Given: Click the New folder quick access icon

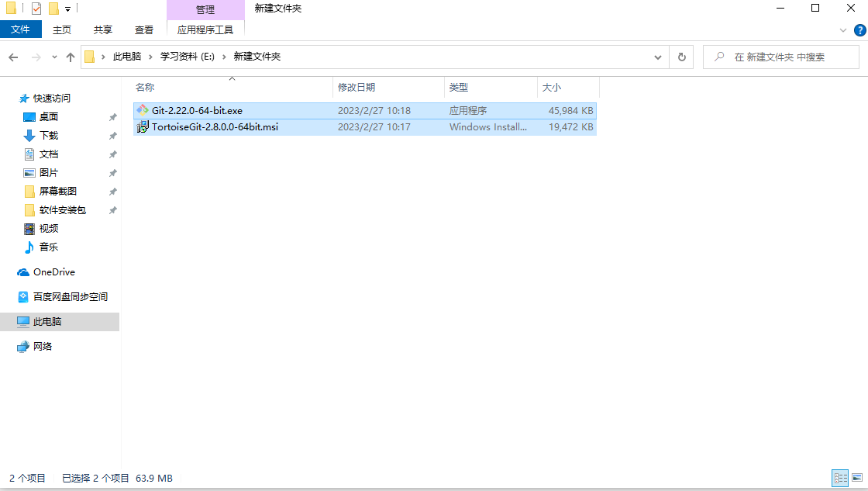Looking at the screenshot, I should click(53, 9).
